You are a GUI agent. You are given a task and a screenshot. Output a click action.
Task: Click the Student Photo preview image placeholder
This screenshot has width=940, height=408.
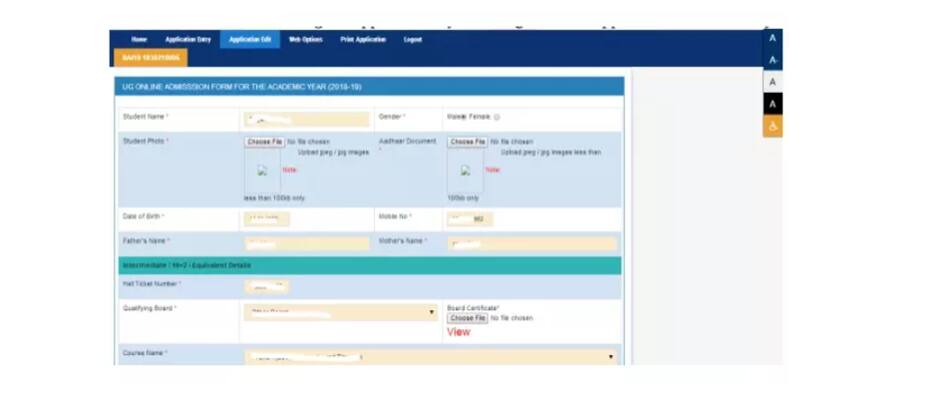tap(262, 171)
